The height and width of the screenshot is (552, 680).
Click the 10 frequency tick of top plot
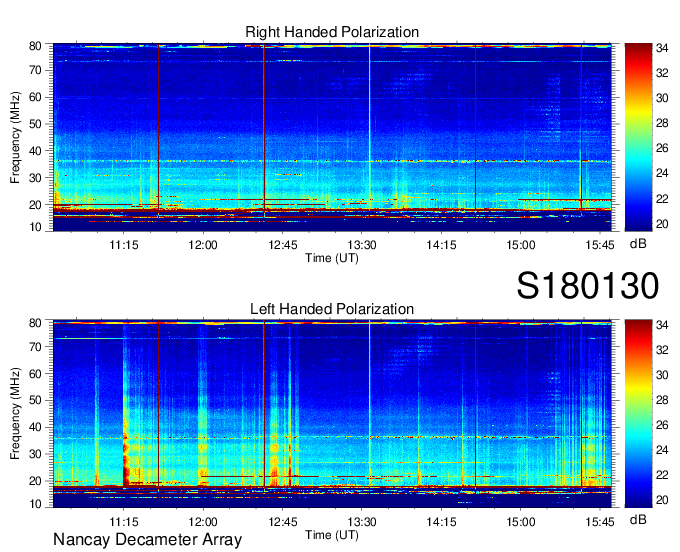point(35,227)
